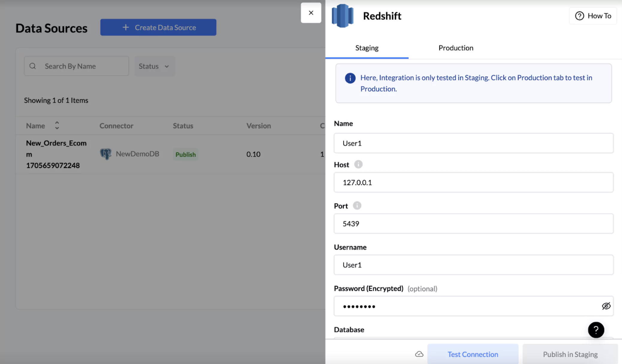Screen dimensions: 622x364
Task: Click the round help question-mark bubble
Action: (596, 330)
